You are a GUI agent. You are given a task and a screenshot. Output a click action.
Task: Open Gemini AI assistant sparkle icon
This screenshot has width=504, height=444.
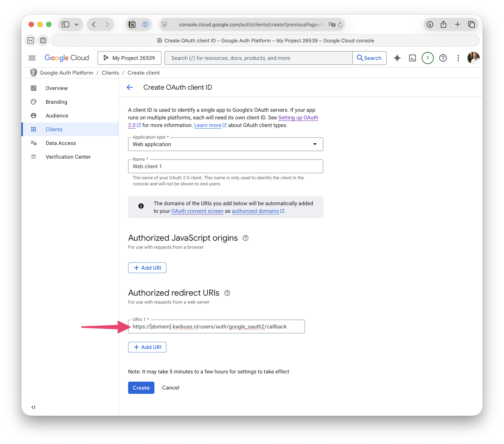click(x=397, y=58)
